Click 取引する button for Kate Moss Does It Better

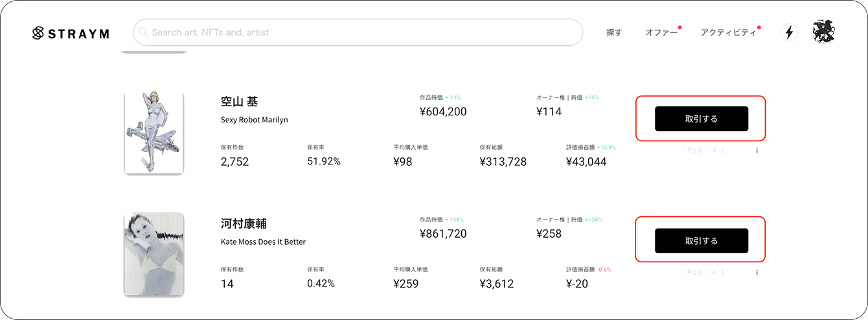[702, 240]
